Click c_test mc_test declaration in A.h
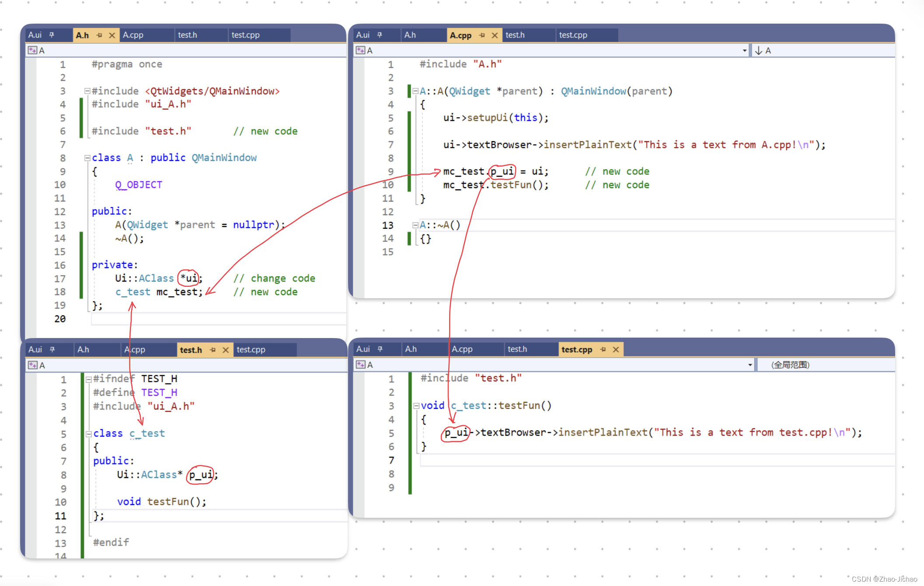Image resolution: width=924 pixels, height=586 pixels. [x=159, y=292]
